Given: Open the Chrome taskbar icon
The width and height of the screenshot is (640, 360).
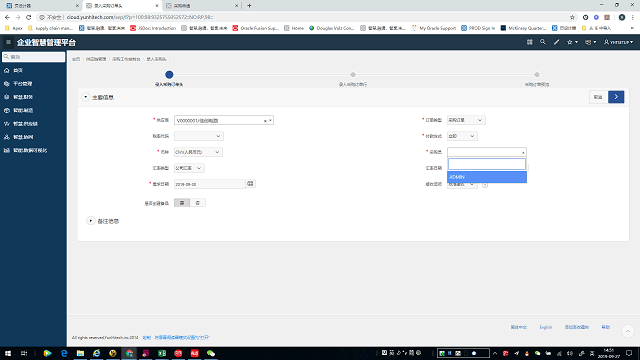Looking at the screenshot, I should point(129,353).
